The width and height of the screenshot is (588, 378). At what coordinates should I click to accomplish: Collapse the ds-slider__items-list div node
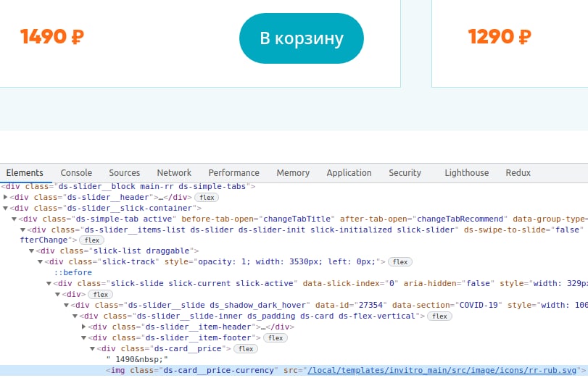tap(22, 230)
